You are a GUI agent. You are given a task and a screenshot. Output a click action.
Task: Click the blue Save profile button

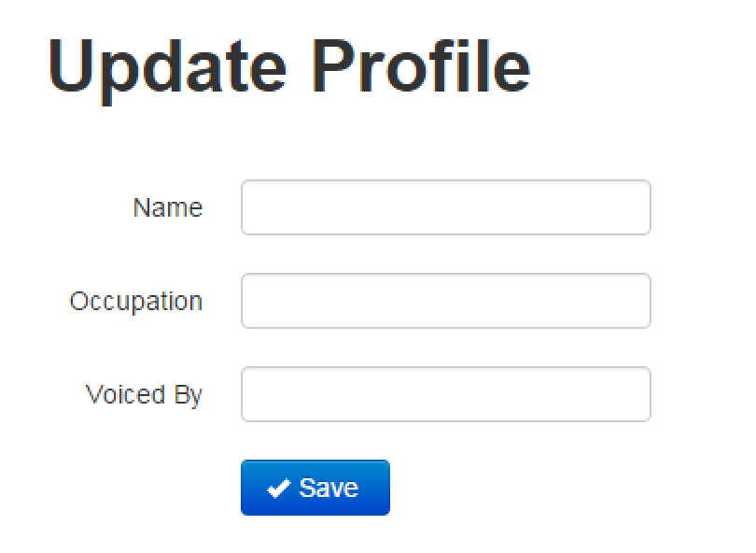point(315,488)
